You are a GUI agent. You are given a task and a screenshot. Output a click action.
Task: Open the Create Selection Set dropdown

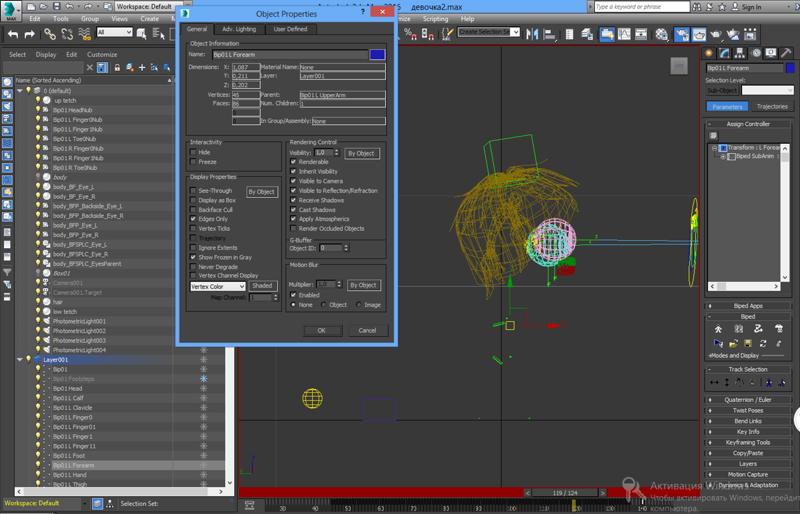pyautogui.click(x=489, y=32)
